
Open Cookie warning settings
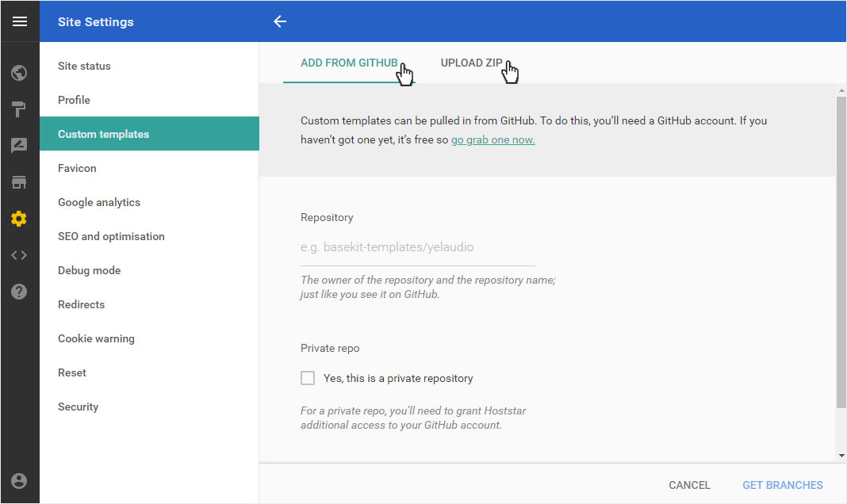point(150,338)
